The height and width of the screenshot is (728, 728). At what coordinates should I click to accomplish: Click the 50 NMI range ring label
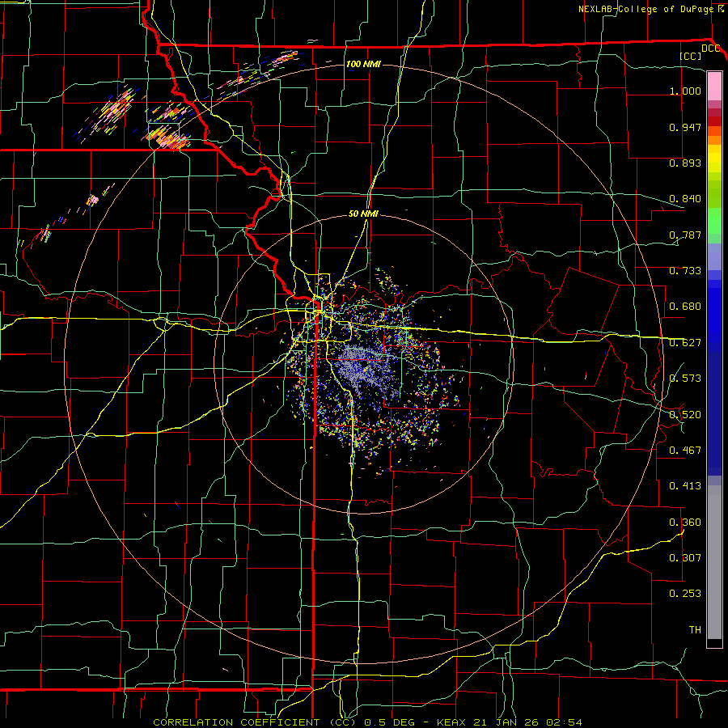point(363,214)
